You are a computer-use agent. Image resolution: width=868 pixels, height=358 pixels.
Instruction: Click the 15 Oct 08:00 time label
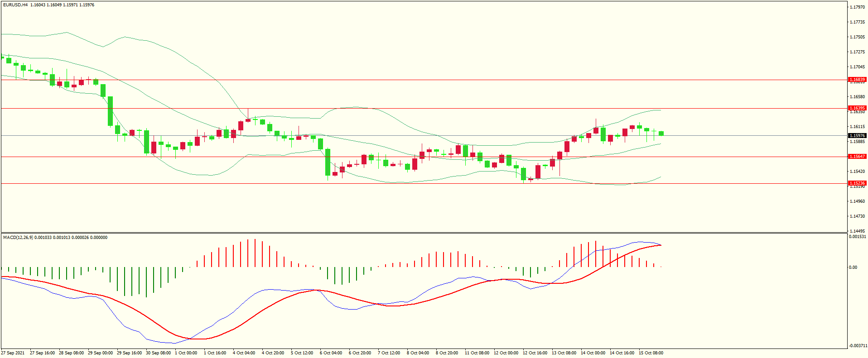pyautogui.click(x=651, y=353)
